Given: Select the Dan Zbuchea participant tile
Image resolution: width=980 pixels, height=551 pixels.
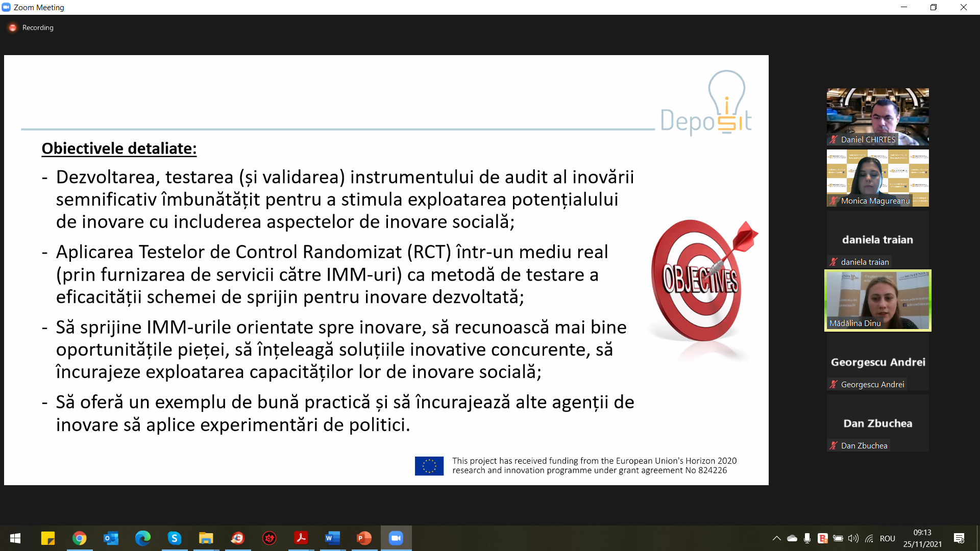Looking at the screenshot, I should point(878,423).
